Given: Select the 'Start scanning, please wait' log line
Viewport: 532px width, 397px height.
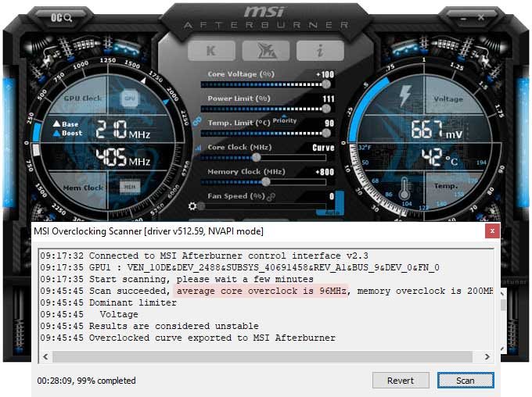Looking at the screenshot, I should coord(177,279).
